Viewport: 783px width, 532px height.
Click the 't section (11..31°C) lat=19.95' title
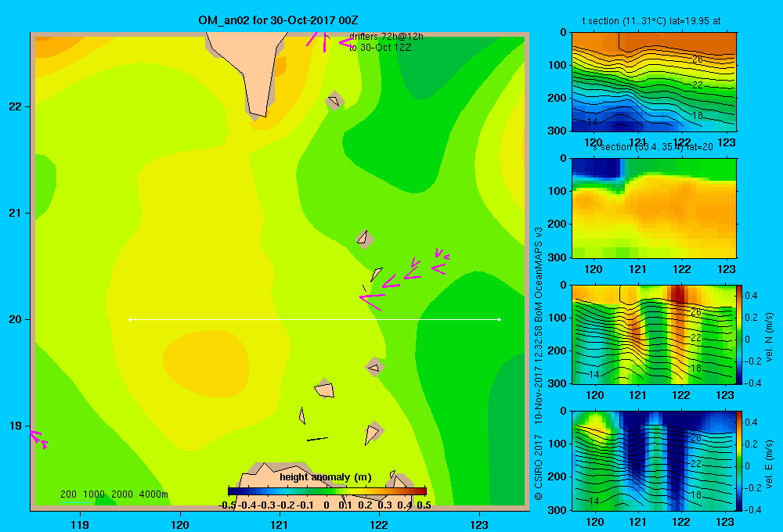(651, 21)
